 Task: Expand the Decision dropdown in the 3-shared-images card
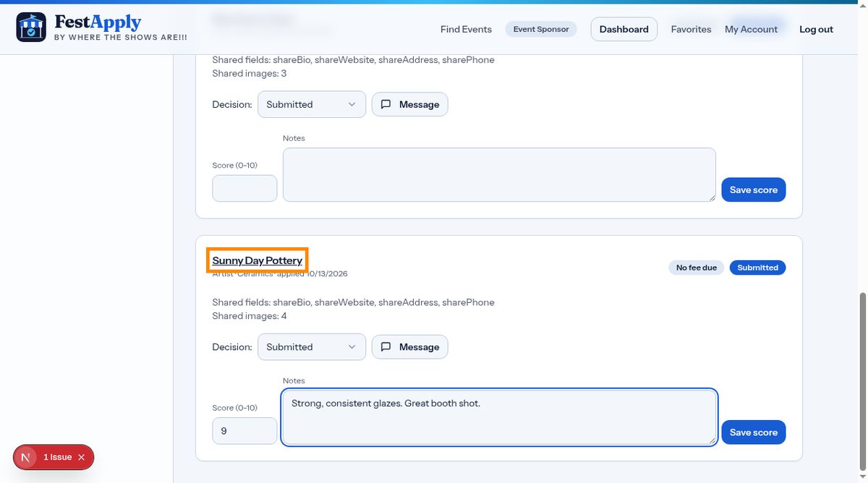pyautogui.click(x=312, y=104)
